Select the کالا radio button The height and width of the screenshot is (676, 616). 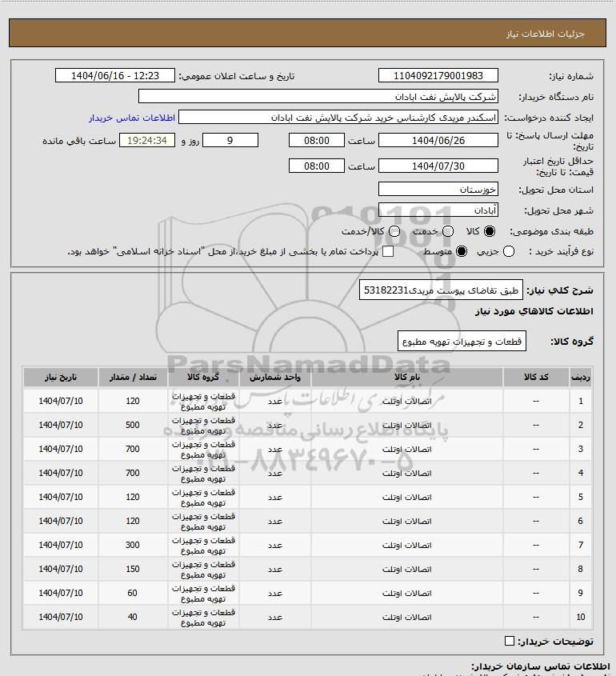click(x=490, y=231)
